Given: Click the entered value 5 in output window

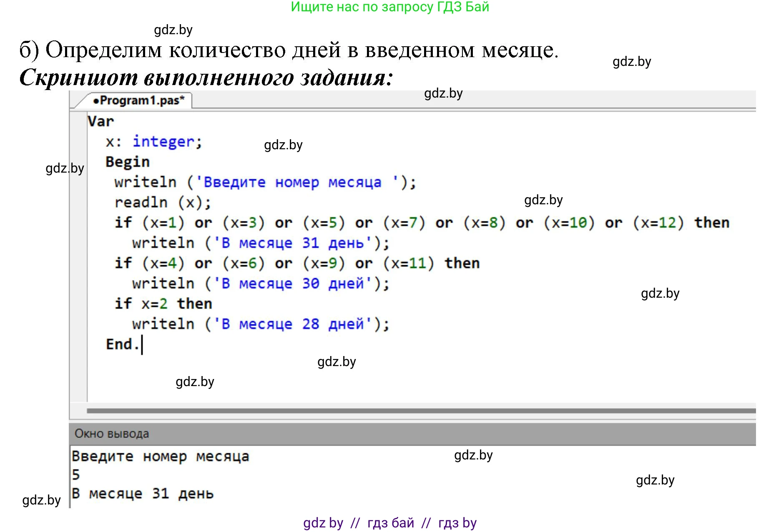Looking at the screenshot, I should [76, 475].
